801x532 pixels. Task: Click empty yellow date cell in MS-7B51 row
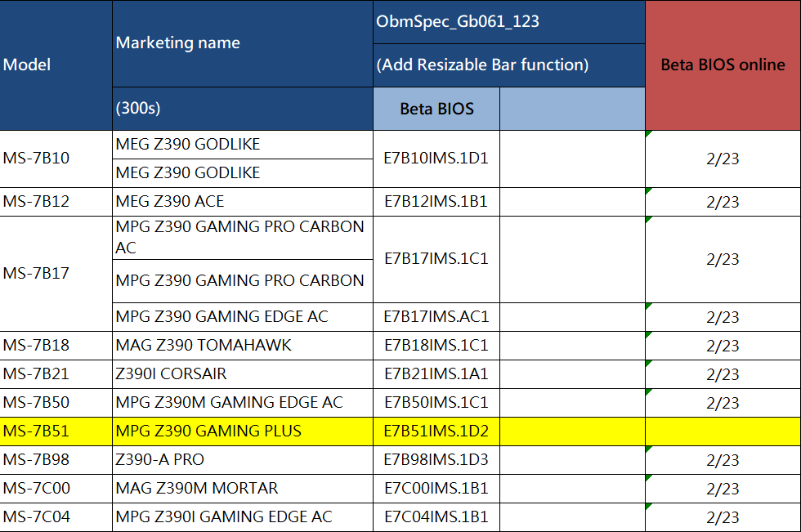point(723,431)
